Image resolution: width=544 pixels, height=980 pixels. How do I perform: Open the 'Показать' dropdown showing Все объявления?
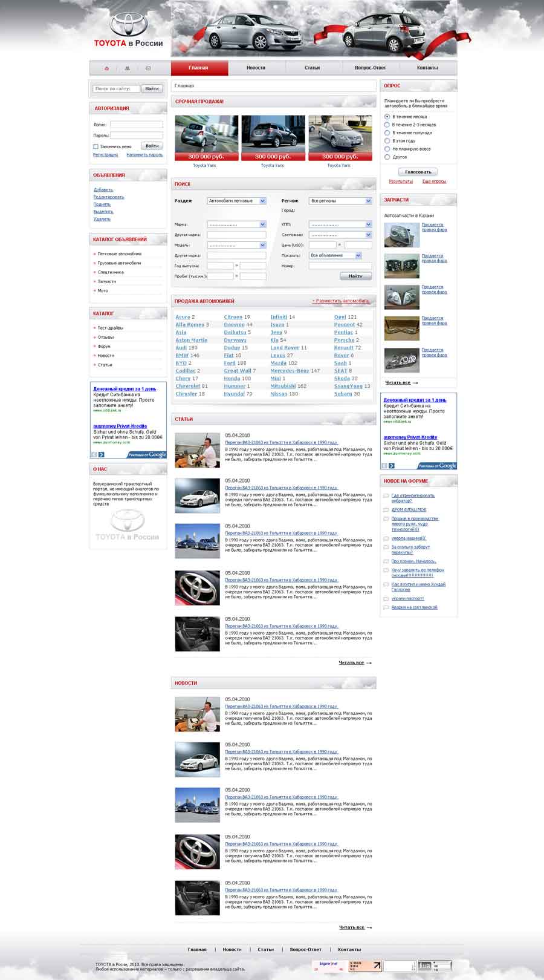click(x=335, y=255)
